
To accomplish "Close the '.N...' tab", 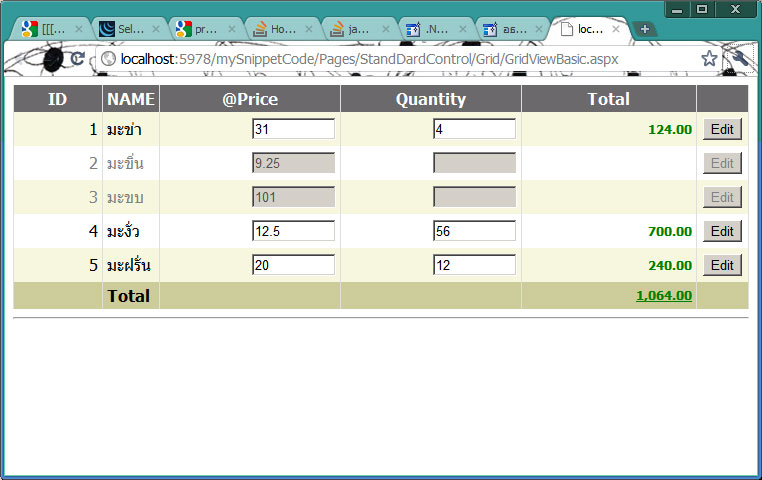I will [x=463, y=29].
